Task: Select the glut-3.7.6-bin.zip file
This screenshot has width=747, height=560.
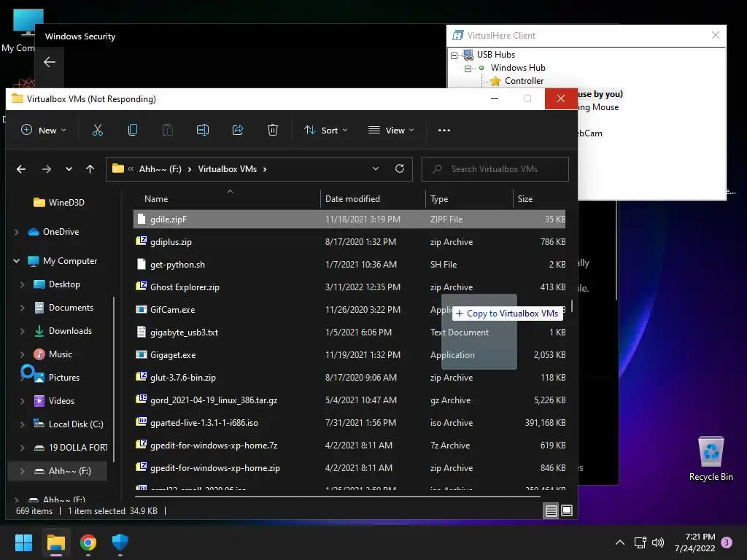Action: coord(349,378)
